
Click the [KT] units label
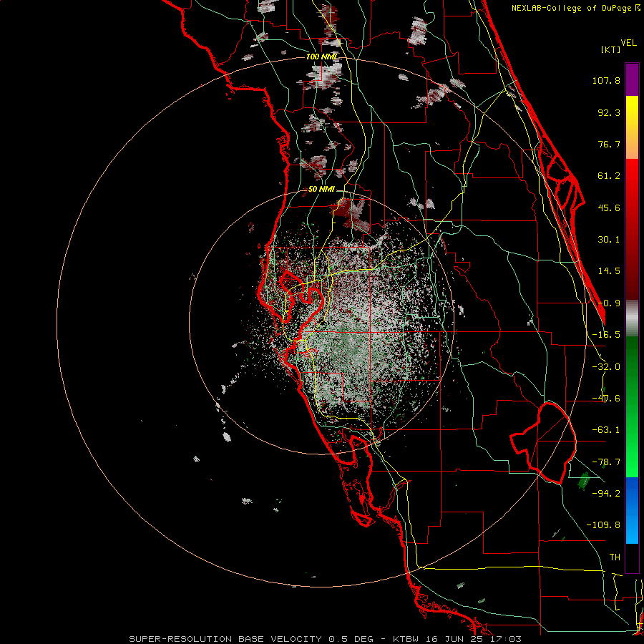coord(610,49)
